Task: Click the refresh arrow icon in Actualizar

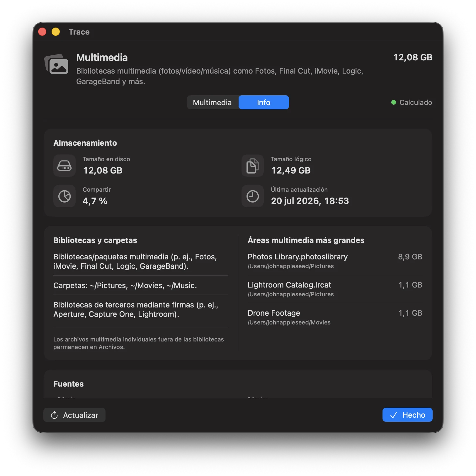Action: click(x=54, y=415)
